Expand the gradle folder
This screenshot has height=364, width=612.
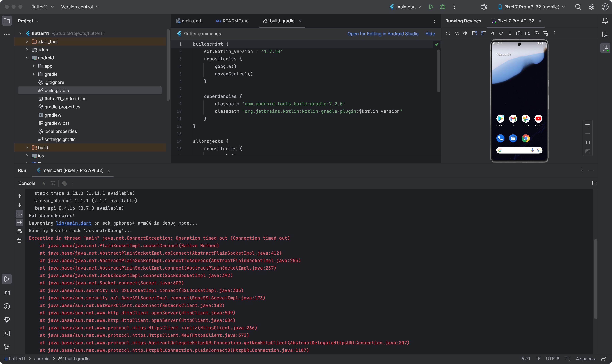point(34,74)
